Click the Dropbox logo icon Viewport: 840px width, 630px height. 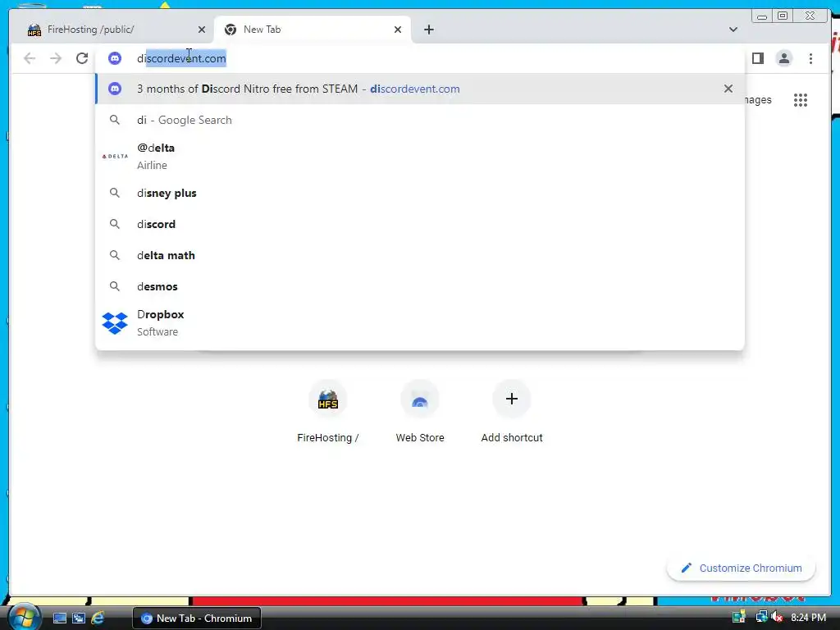(x=115, y=323)
